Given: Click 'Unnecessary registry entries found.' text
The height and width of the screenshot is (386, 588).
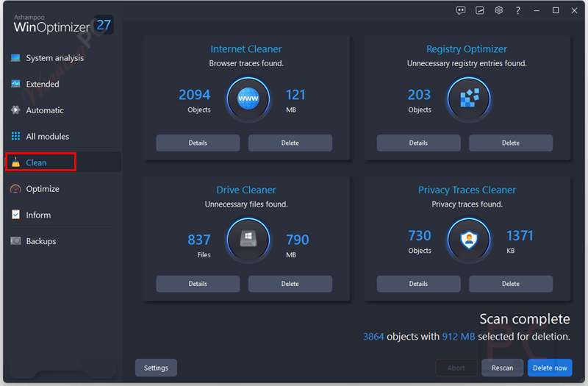Looking at the screenshot, I should click(x=467, y=63).
